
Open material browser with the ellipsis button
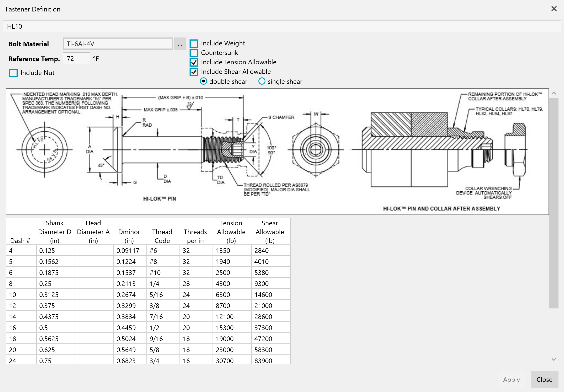(180, 44)
